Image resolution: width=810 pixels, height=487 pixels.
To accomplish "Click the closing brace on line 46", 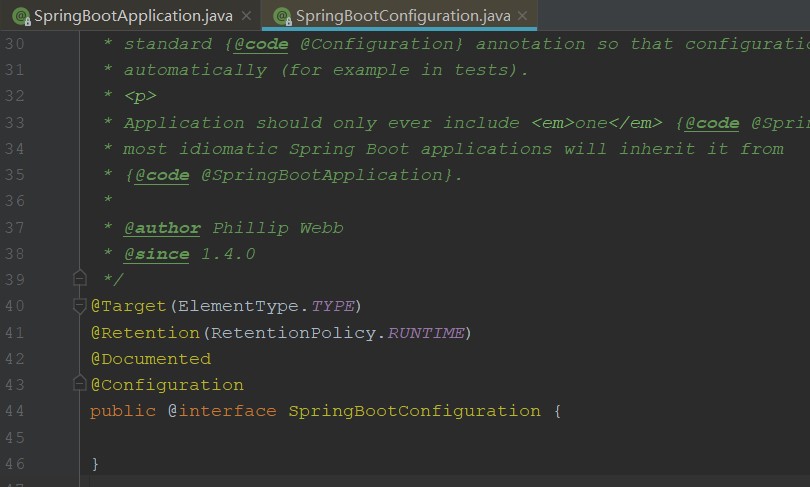I will click(95, 463).
